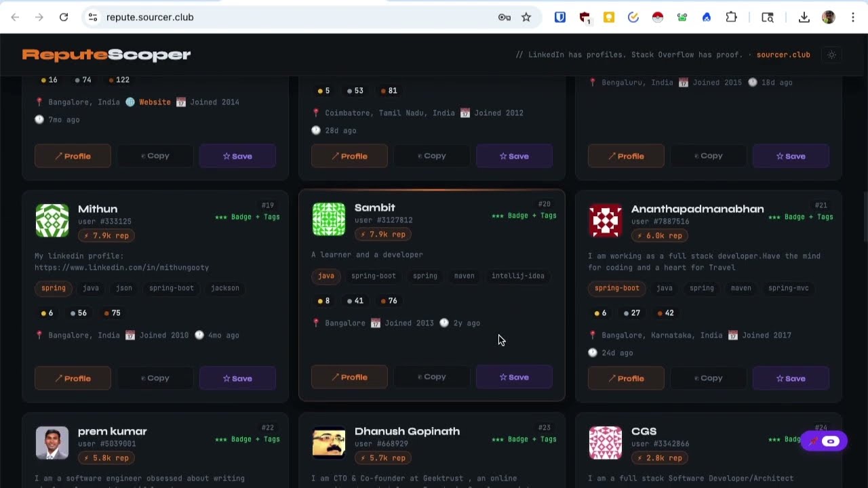
Task: Open site information icon in address bar
Action: tap(93, 17)
